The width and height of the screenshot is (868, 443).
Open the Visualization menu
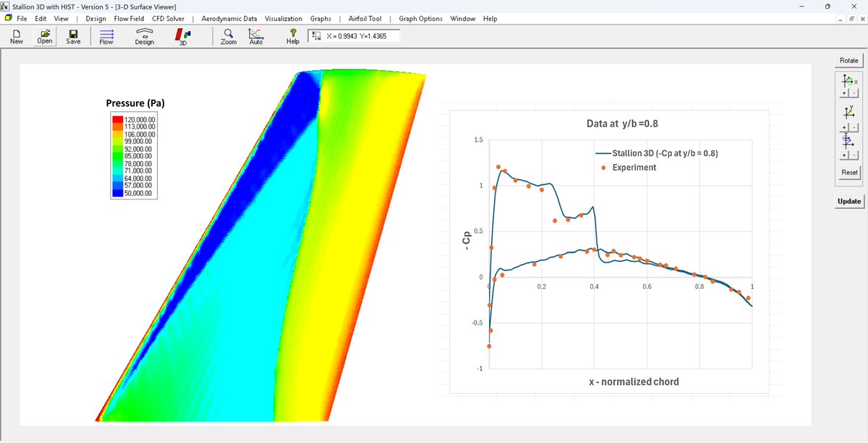284,18
